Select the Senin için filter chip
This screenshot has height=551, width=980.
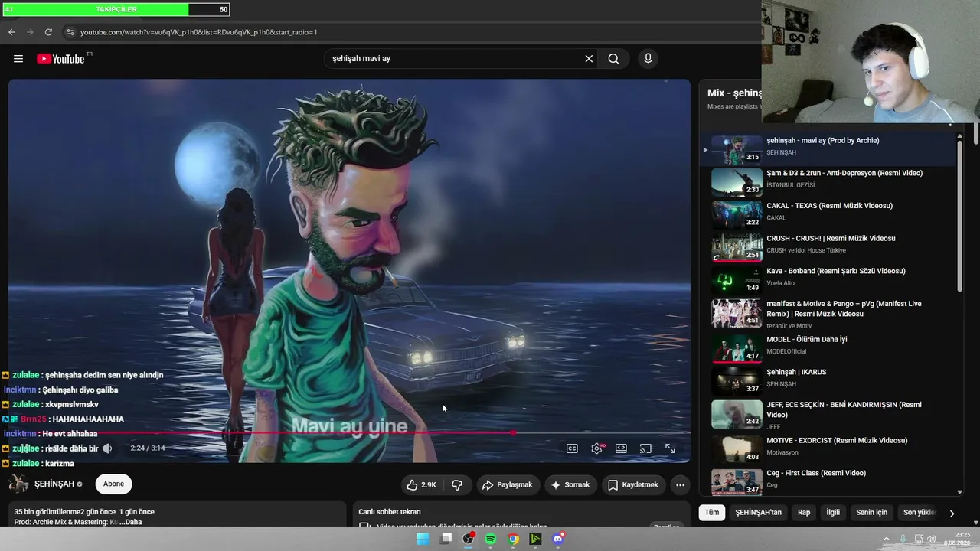[x=871, y=513]
